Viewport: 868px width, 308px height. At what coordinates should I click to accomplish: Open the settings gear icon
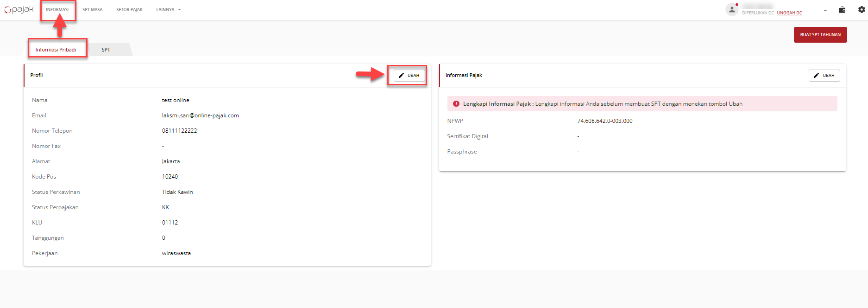pos(861,10)
